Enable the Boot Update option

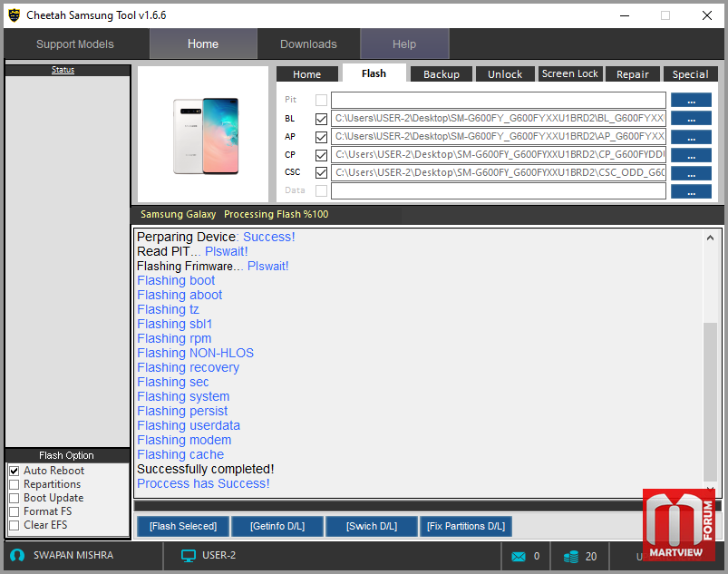pos(15,498)
